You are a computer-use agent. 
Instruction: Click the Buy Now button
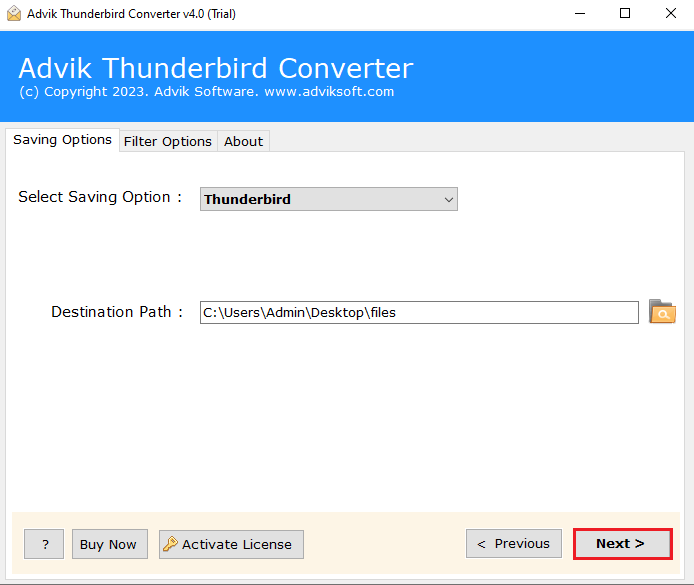[110, 544]
